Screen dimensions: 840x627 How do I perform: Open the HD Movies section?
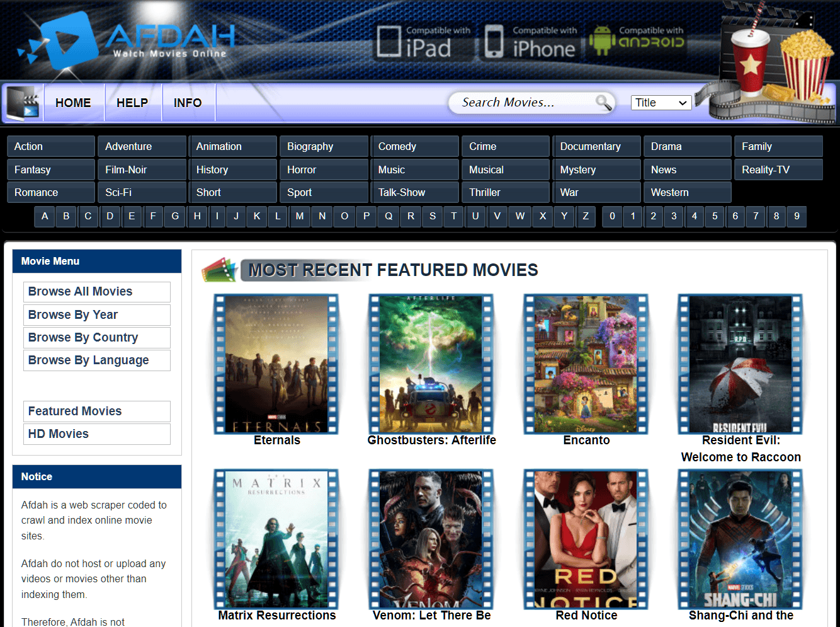[96, 434]
